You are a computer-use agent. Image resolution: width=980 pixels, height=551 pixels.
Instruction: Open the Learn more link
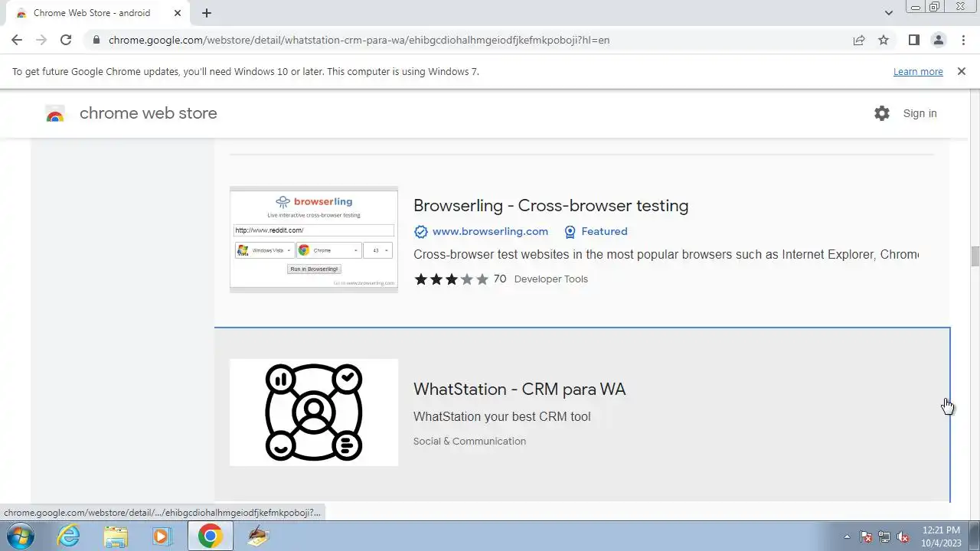pyautogui.click(x=918, y=71)
